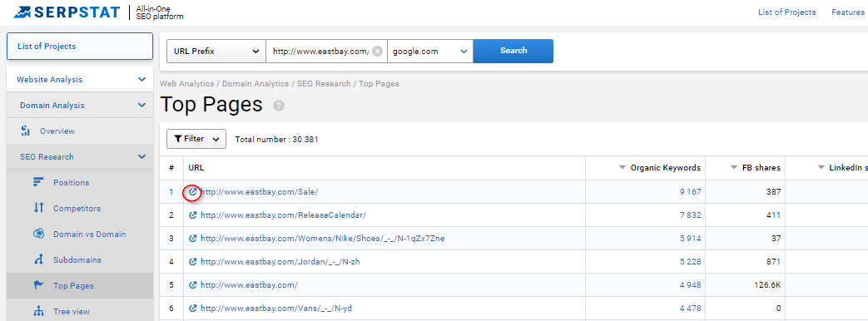This screenshot has height=321, width=868.
Task: Select Positions in the sidebar
Action: pyautogui.click(x=71, y=183)
